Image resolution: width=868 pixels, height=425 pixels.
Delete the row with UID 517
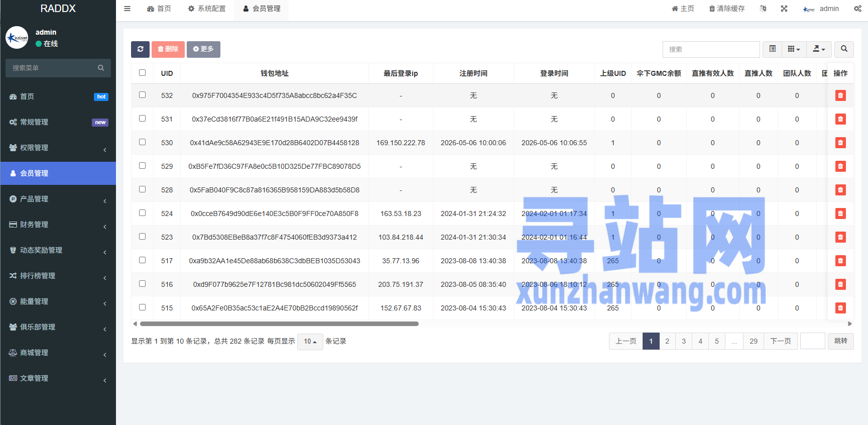point(840,261)
